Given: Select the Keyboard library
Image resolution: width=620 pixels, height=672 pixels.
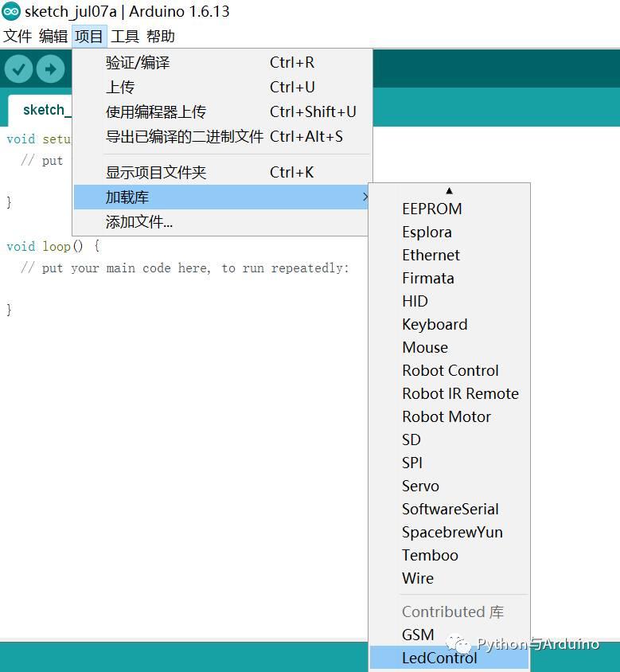Looking at the screenshot, I should 449,324.
